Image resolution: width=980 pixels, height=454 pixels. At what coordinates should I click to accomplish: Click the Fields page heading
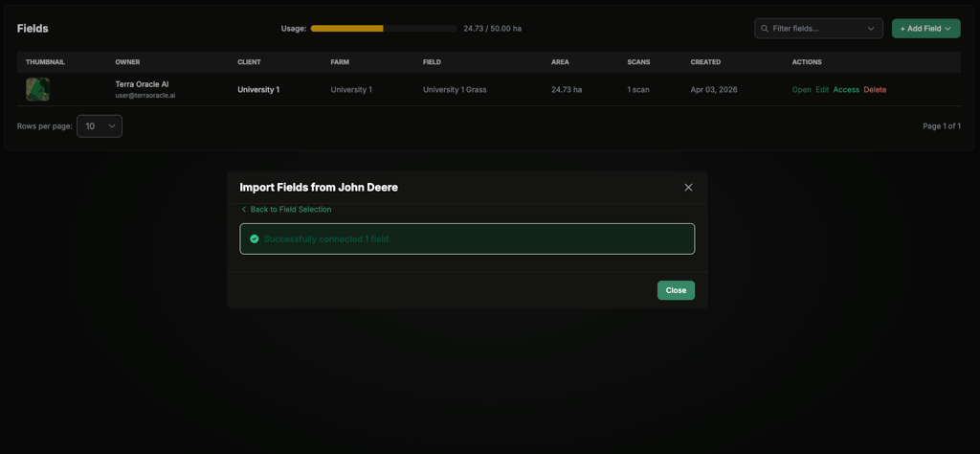coord(33,28)
